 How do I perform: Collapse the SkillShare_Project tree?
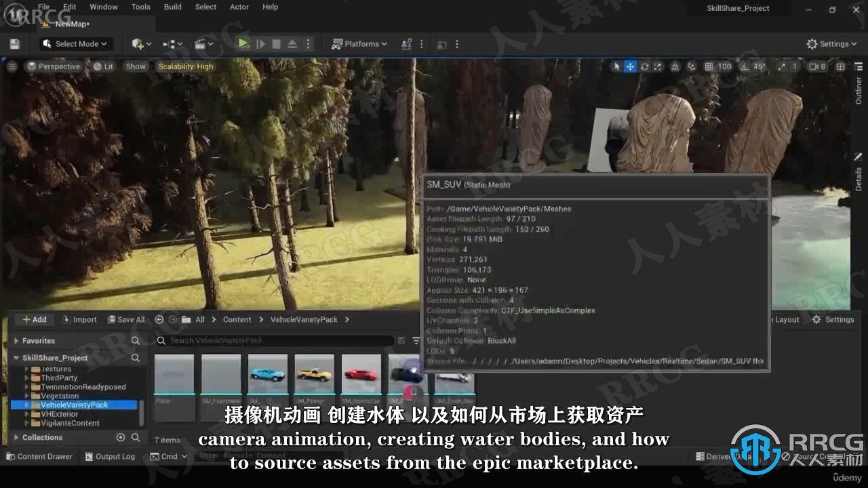16,358
